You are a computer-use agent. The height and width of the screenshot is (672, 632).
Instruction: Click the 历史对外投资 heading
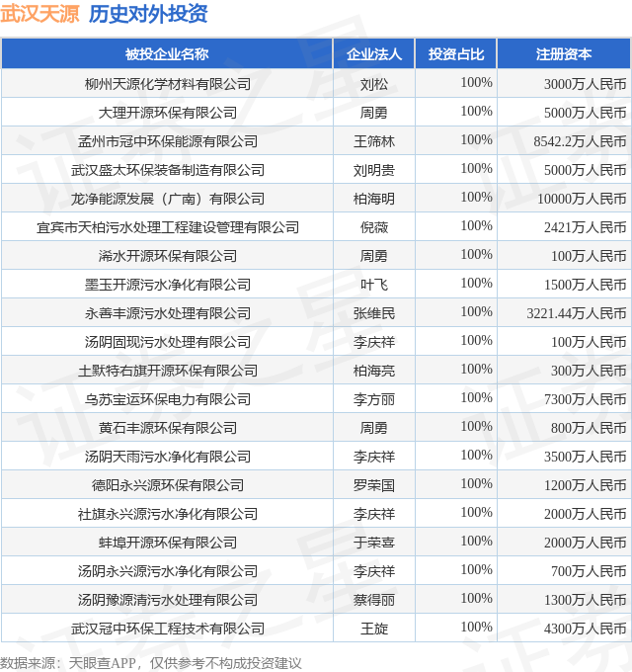coord(148,14)
